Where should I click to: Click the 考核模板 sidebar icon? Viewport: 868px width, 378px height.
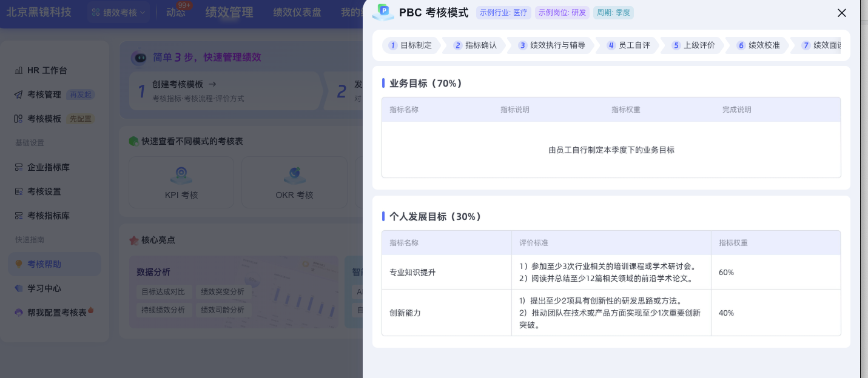click(19, 119)
